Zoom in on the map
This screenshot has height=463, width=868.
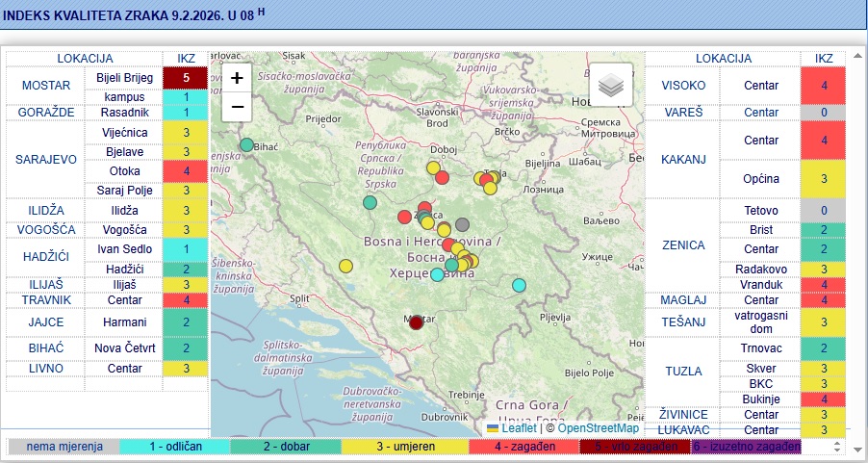[x=237, y=79]
